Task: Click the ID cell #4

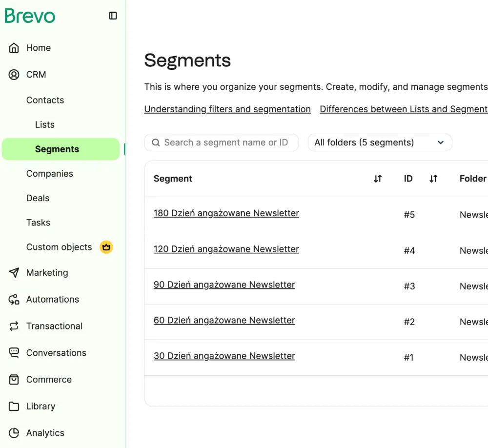Action: click(x=409, y=251)
